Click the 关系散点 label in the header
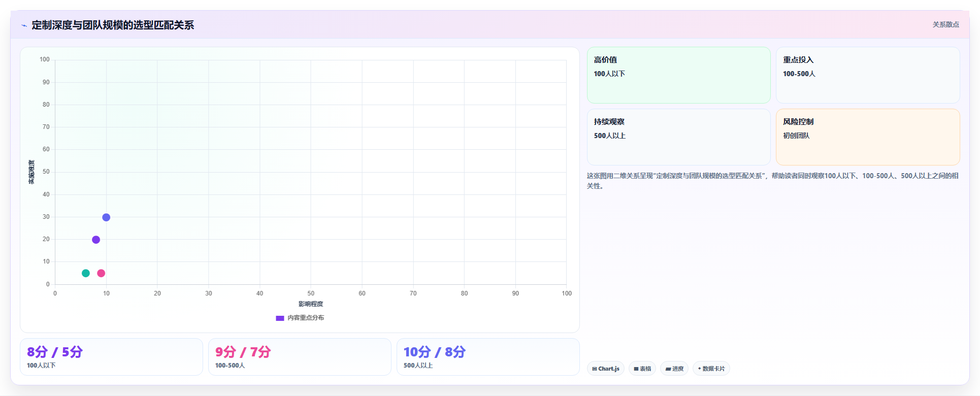980x396 pixels. 945,24
